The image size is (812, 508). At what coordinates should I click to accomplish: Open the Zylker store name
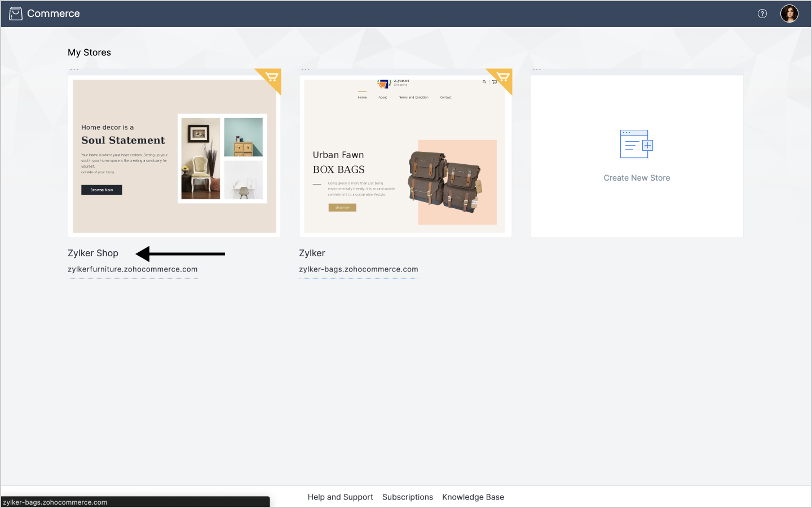click(x=312, y=253)
